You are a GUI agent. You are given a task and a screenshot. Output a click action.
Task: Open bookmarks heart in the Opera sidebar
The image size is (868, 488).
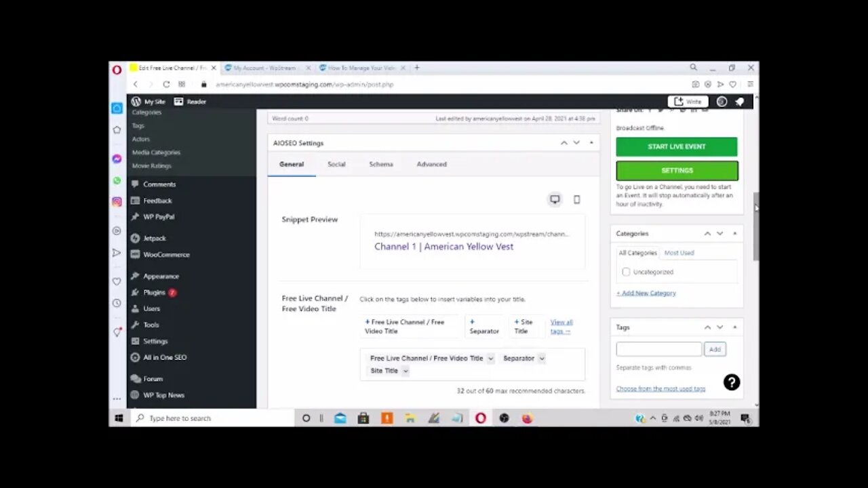click(117, 281)
